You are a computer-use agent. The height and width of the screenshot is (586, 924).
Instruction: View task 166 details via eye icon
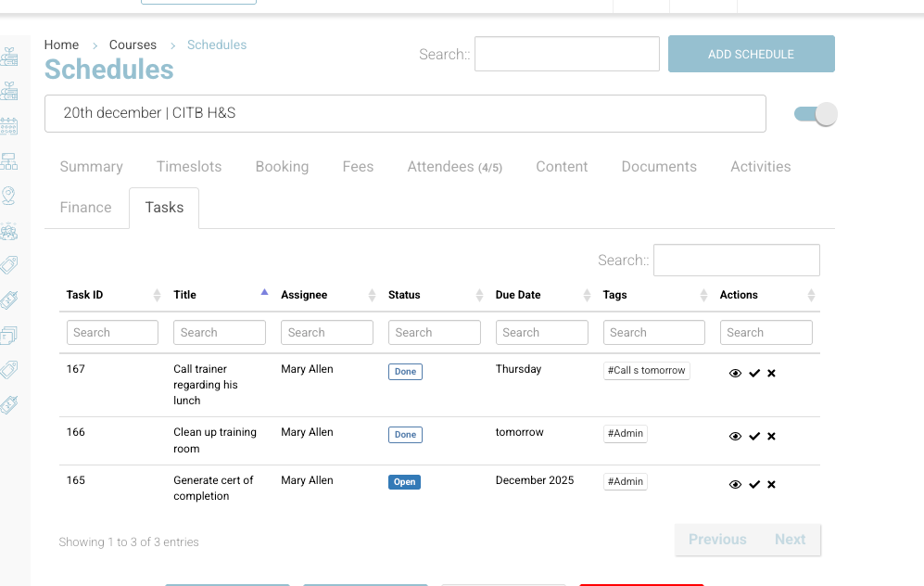(x=735, y=437)
